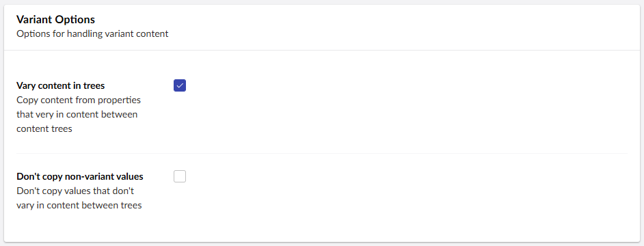Click the 'Don't copy values that don't' text line
The width and height of the screenshot is (644, 246).
tap(75, 191)
